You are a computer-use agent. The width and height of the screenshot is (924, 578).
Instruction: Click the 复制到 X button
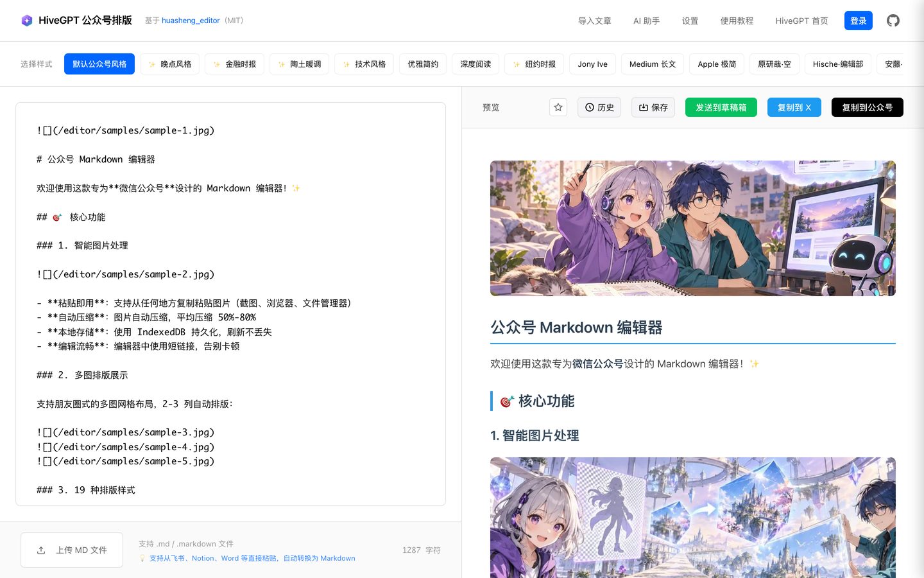794,107
